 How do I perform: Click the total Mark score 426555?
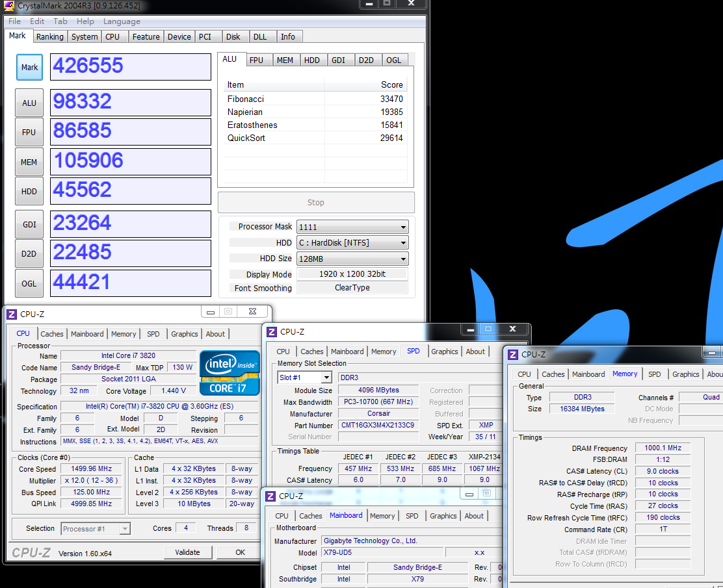tap(131, 67)
